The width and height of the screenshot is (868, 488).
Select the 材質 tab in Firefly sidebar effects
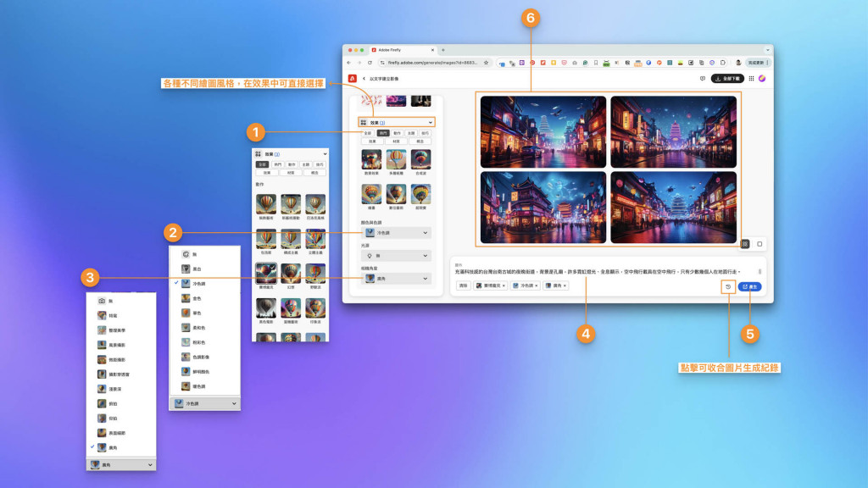pyautogui.click(x=397, y=141)
